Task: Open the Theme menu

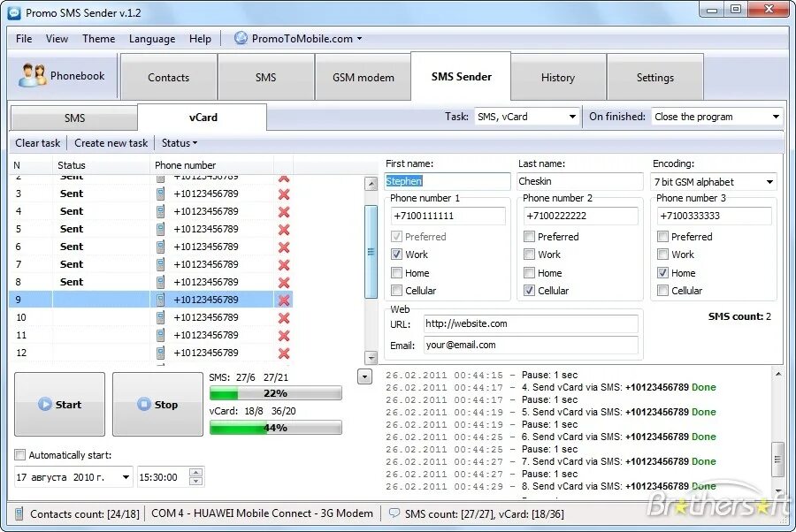Action: pos(98,39)
